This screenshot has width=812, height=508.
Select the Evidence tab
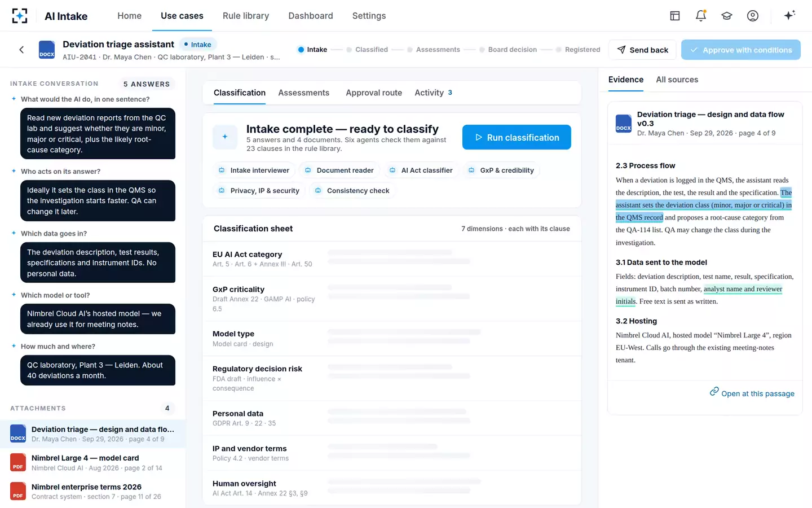coord(626,80)
